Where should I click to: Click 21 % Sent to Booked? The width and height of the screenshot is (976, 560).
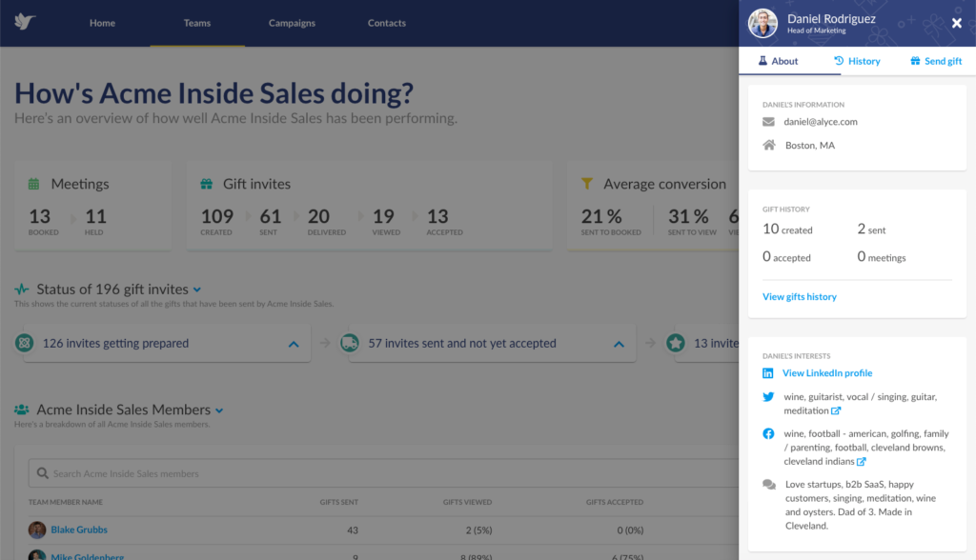(601, 216)
